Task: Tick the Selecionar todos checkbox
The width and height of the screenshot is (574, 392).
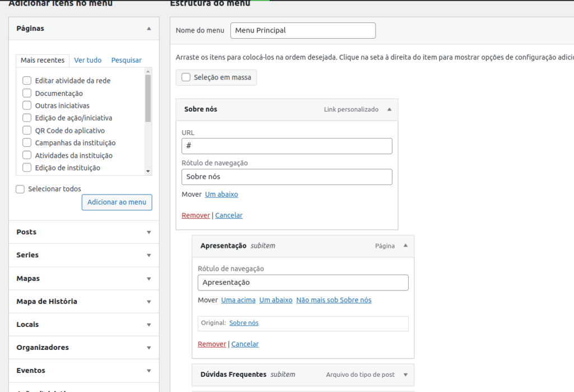Action: 20,189
